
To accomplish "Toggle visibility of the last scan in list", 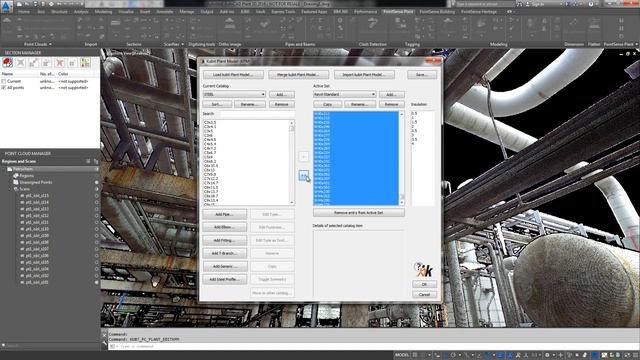I will [x=97, y=282].
